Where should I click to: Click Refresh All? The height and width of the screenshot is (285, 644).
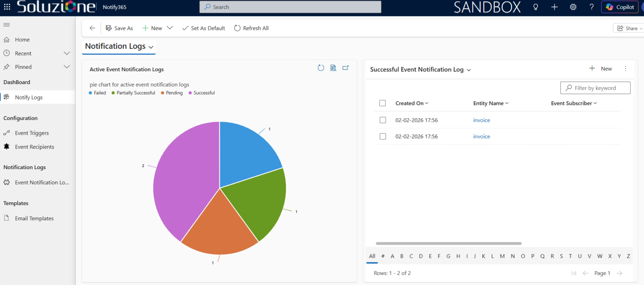pyautogui.click(x=251, y=28)
